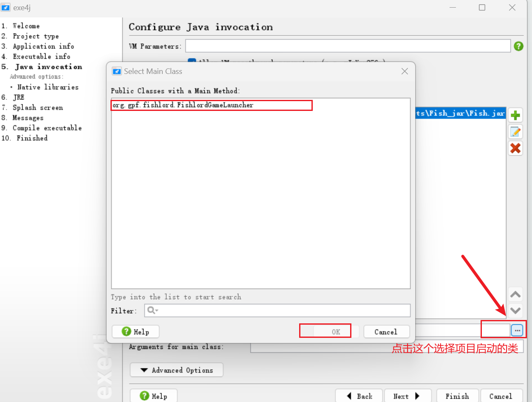532x402 pixels.
Task: Click Cancel in Select Main Class dialog
Action: [x=386, y=332]
